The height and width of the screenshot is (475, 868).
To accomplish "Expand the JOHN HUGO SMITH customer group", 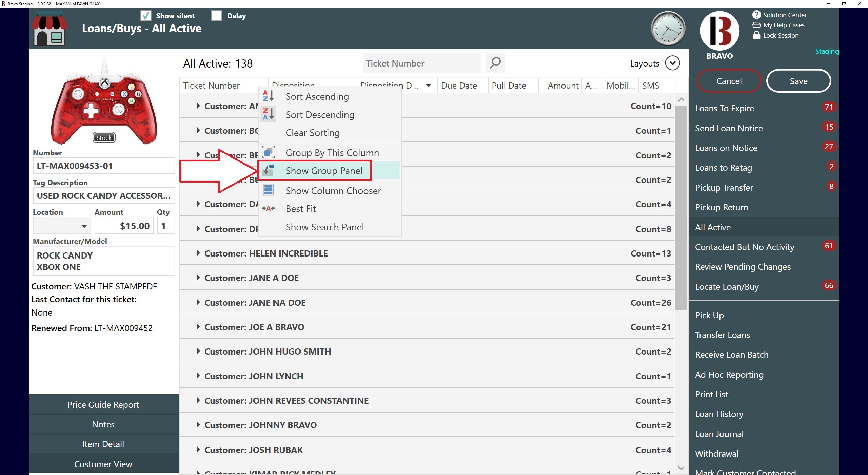I will (198, 351).
